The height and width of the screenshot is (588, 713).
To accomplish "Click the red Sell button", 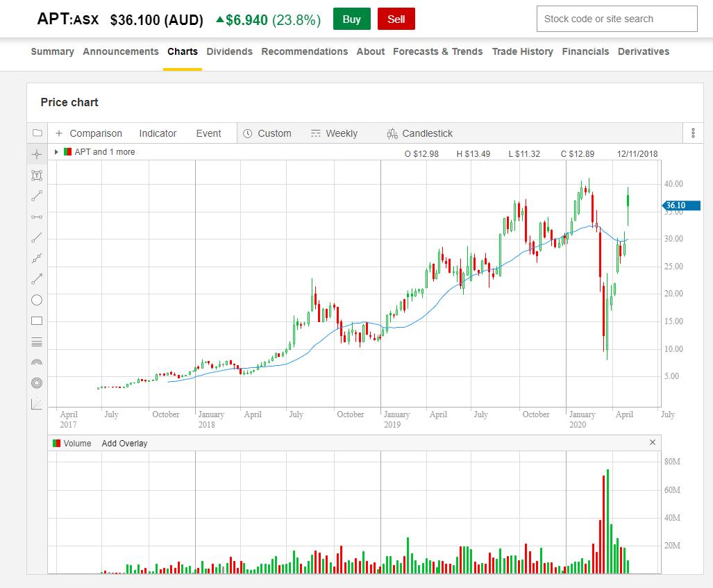I will tap(396, 19).
